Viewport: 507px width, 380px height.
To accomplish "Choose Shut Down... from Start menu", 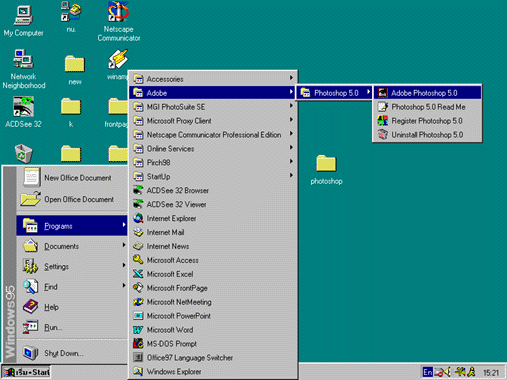I will (72, 353).
